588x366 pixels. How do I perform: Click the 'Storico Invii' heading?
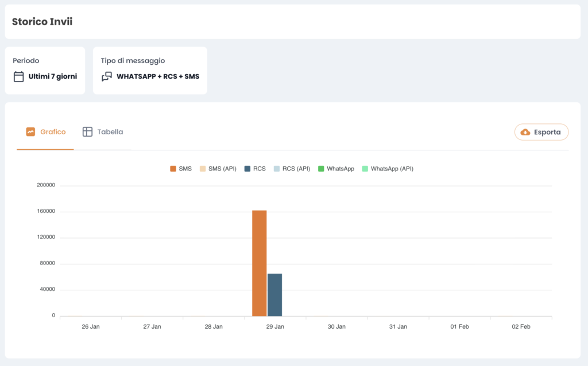point(42,21)
